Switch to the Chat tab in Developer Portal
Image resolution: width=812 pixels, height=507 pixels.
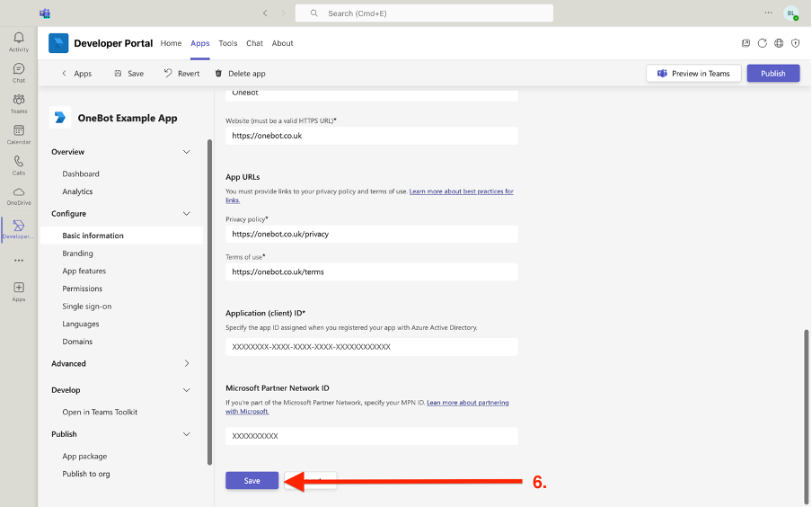coord(254,43)
